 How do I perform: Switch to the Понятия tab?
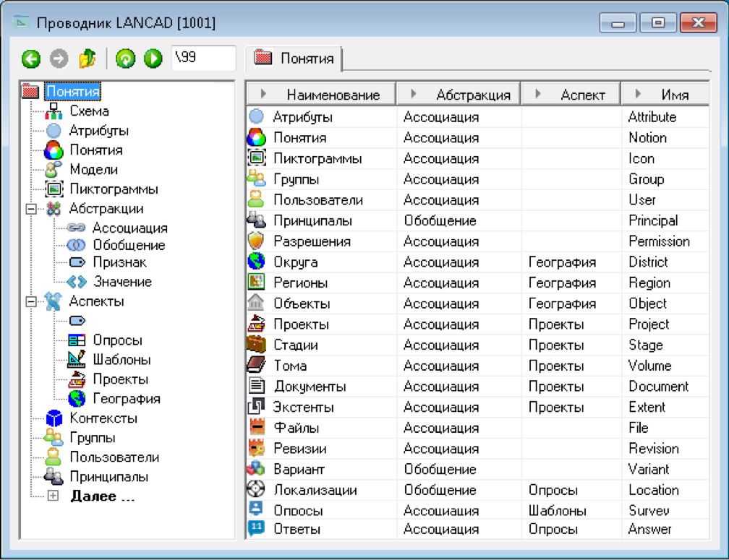(x=294, y=59)
